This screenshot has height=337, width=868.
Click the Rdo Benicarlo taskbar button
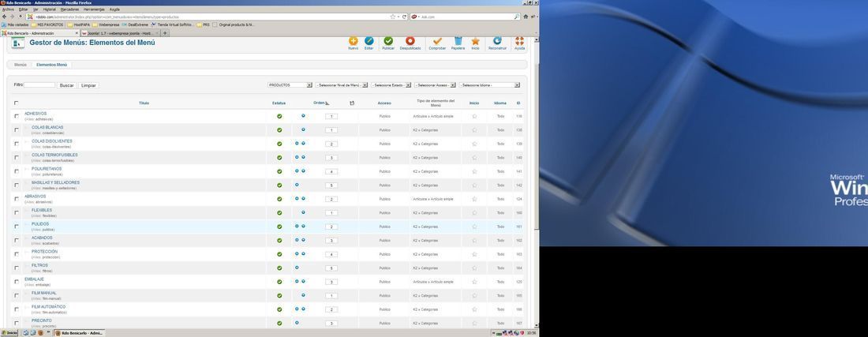click(x=79, y=333)
